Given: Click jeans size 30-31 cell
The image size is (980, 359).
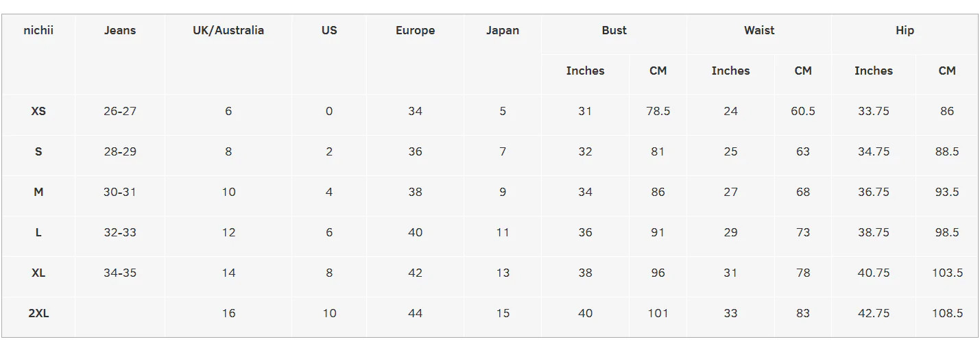Looking at the screenshot, I should (x=120, y=192).
